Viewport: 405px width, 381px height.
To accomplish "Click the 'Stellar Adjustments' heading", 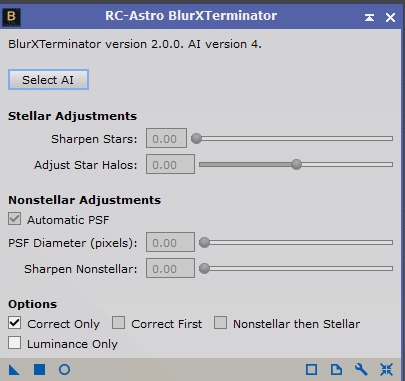I will tap(72, 116).
